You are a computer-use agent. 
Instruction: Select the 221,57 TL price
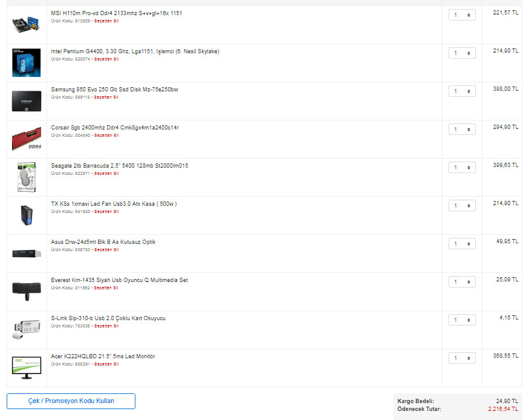[505, 13]
